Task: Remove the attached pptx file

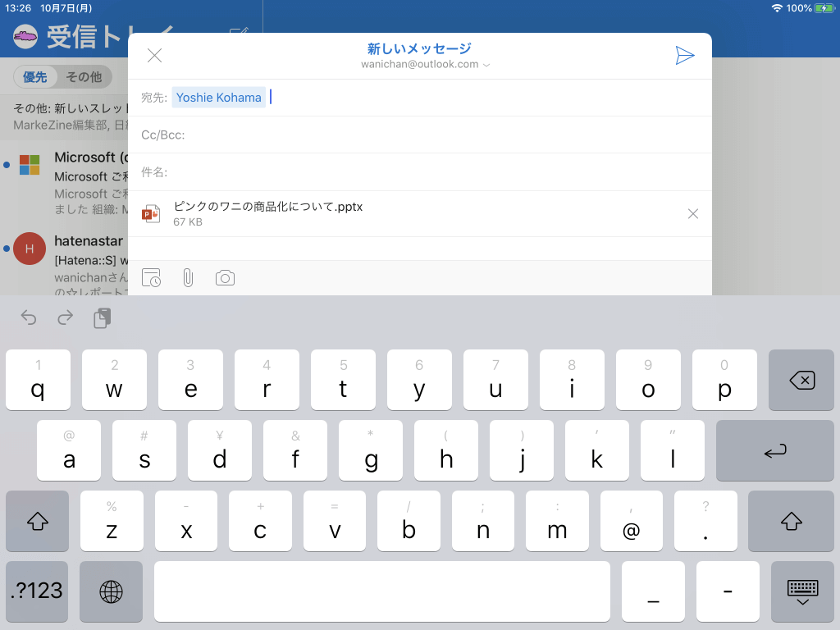Action: click(692, 214)
